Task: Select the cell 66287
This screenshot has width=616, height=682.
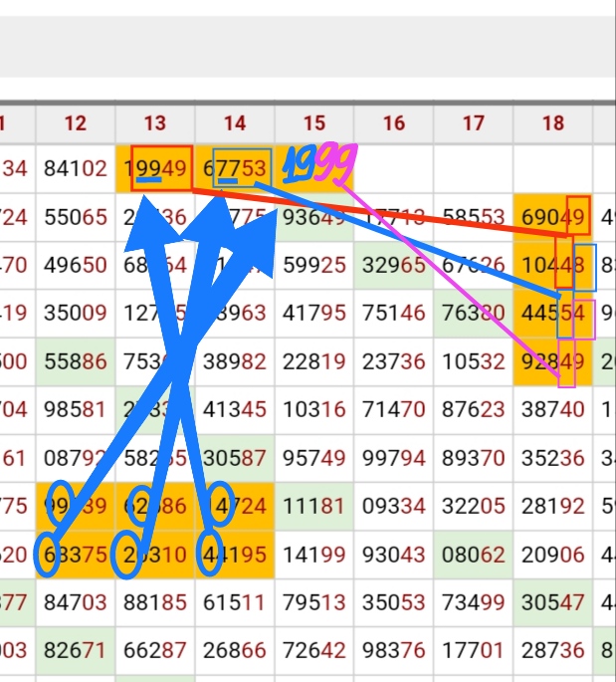Action: (x=155, y=651)
